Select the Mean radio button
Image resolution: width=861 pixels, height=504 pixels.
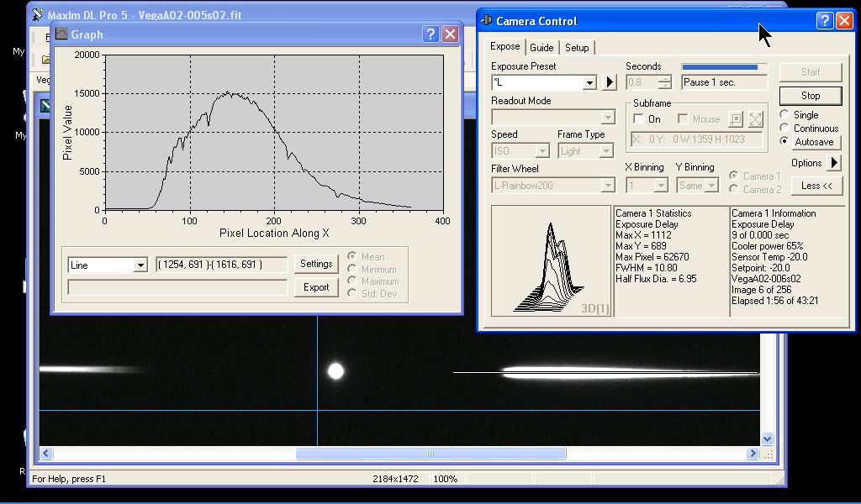tap(352, 256)
